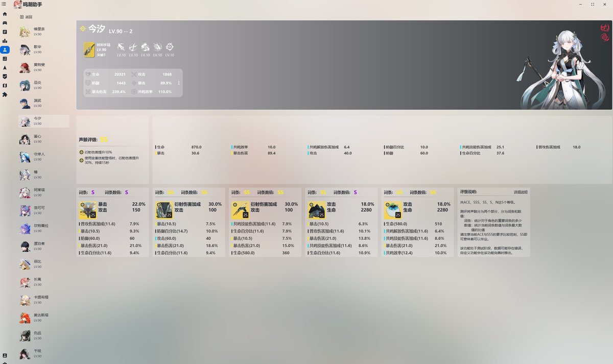613x364 pixels.
Task: Select character 洛可可 in the list
Action: (43, 210)
